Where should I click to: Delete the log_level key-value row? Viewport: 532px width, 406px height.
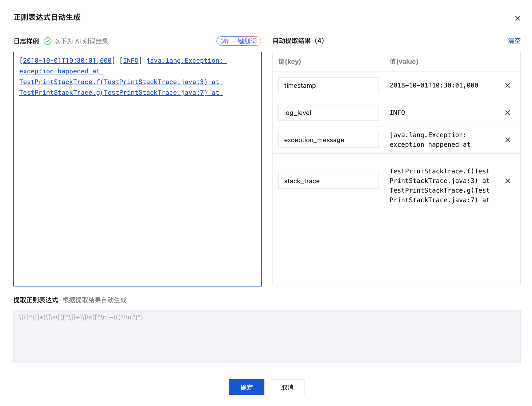click(x=507, y=113)
